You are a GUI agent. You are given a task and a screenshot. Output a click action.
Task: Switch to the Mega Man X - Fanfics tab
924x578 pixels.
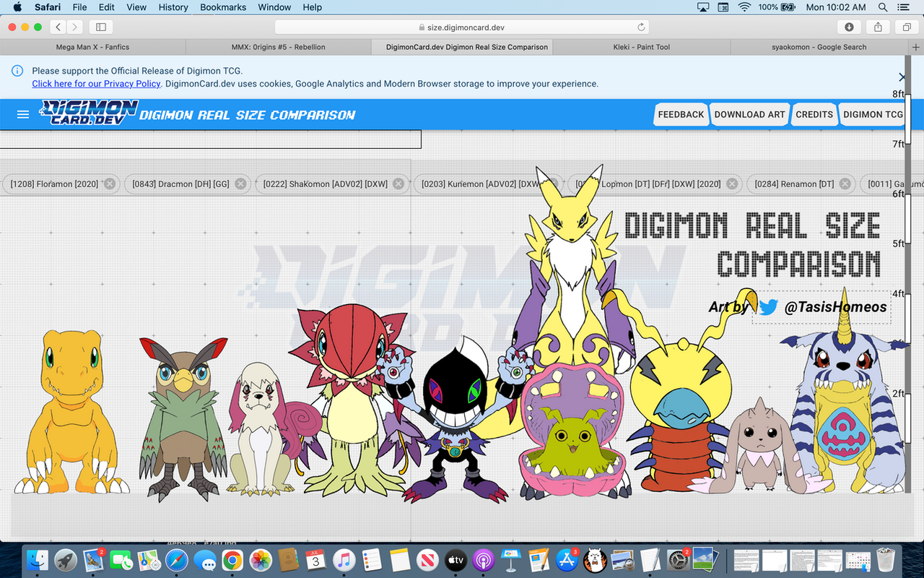tap(92, 47)
